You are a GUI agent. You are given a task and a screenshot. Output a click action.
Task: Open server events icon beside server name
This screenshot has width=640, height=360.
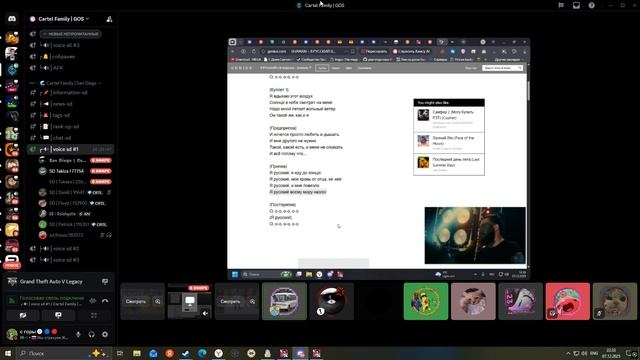point(109,19)
